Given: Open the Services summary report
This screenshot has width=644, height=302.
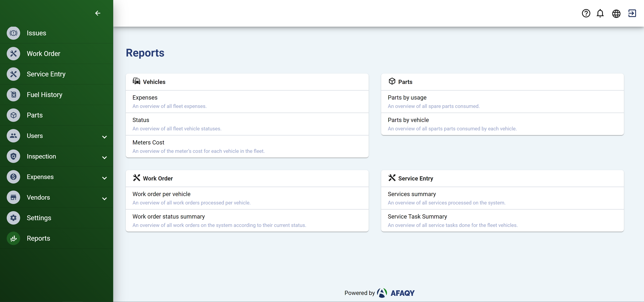Looking at the screenshot, I should click(x=502, y=198).
